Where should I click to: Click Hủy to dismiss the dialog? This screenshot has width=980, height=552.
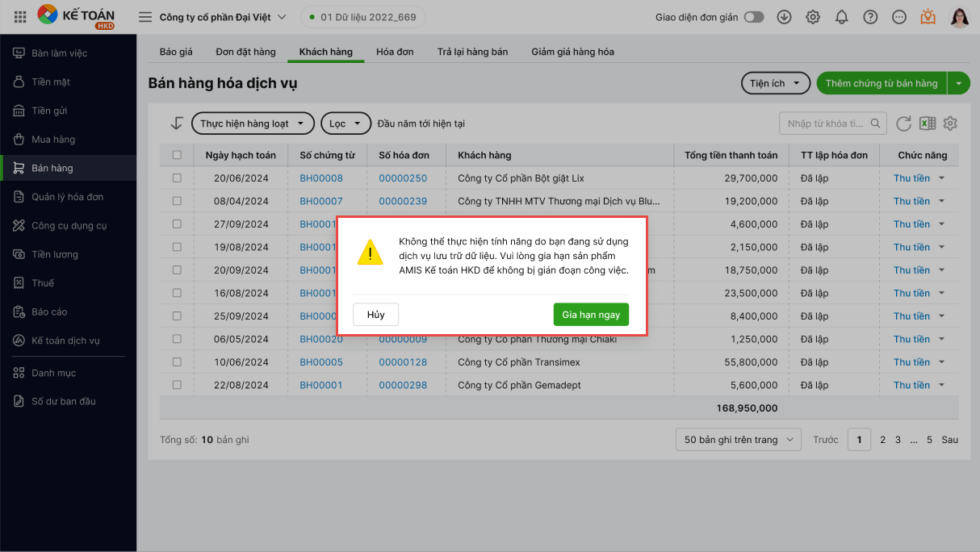click(375, 315)
